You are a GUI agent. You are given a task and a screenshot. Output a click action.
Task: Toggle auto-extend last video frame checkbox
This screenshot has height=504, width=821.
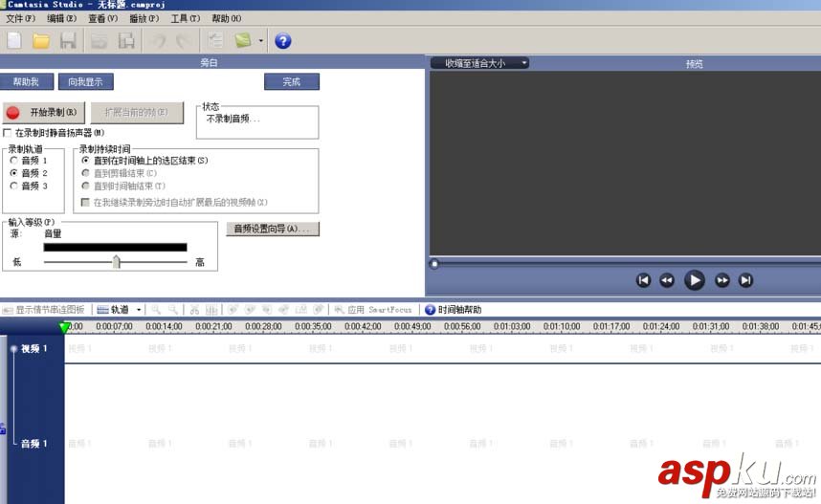click(x=85, y=202)
